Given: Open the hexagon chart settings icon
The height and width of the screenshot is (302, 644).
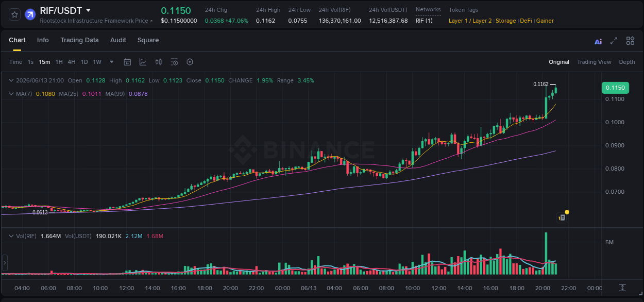Looking at the screenshot, I should 190,62.
